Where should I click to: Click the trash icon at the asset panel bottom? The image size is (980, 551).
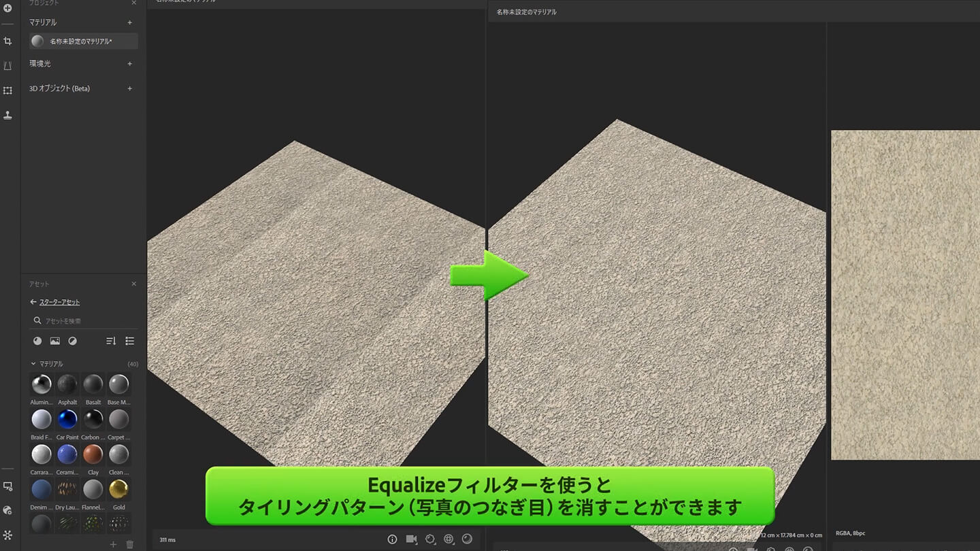point(130,544)
